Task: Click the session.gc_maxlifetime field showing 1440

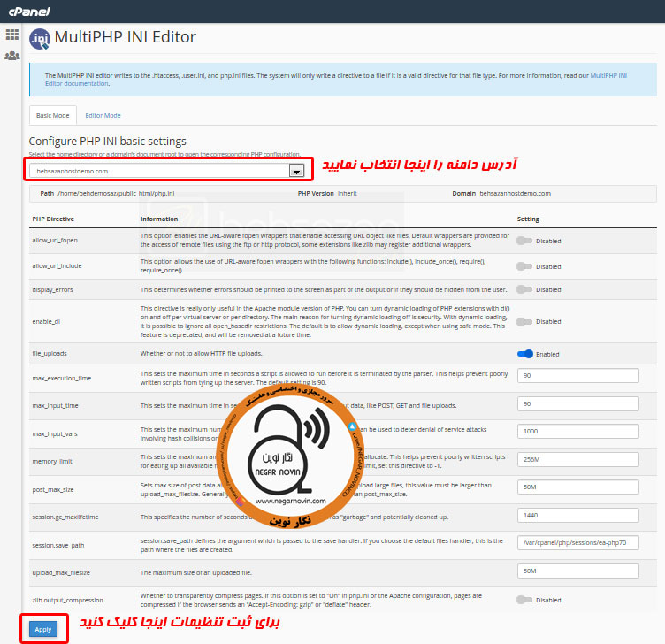Action: (x=578, y=515)
